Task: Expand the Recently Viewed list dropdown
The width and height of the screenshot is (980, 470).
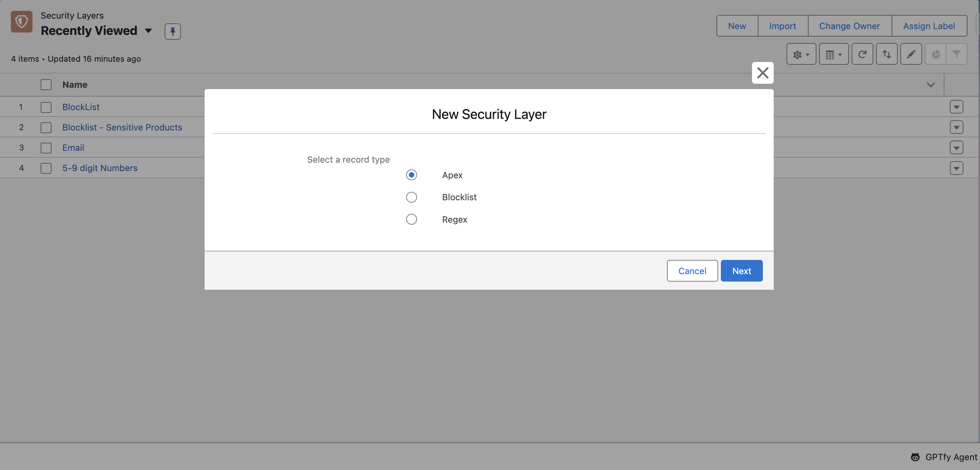Action: click(148, 31)
